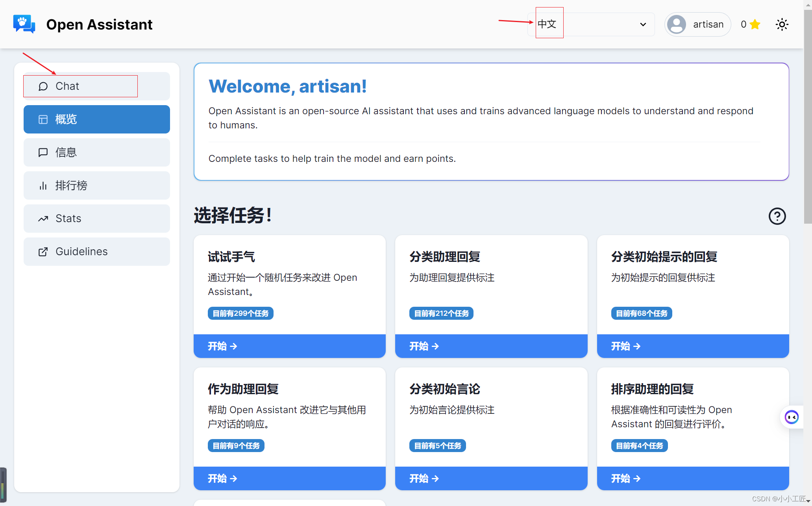
Task: Start the 试试手气 random task
Action: click(x=289, y=346)
